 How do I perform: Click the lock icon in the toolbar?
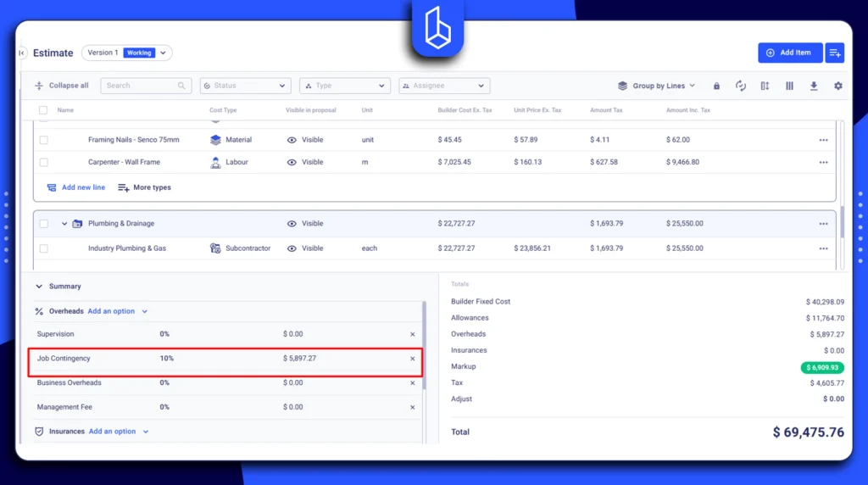click(x=716, y=86)
